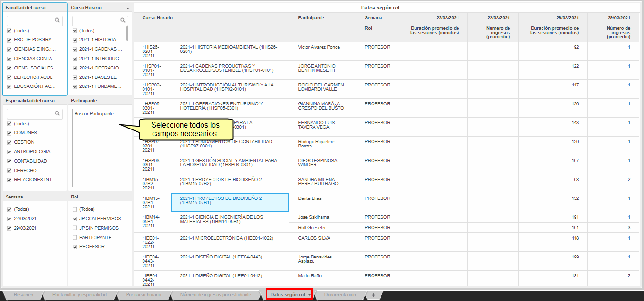644x301 pixels.
Task: Add a new sheet with plus tab
Action: (373, 295)
